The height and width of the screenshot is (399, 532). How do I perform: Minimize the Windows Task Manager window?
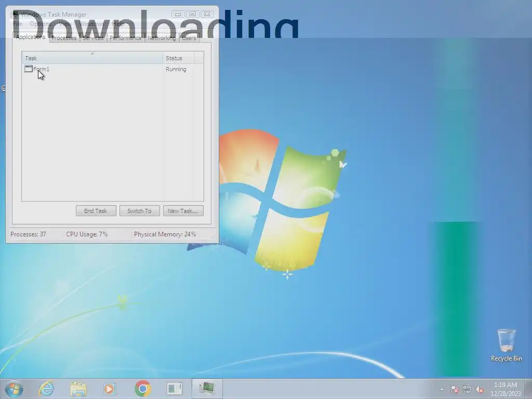point(178,14)
